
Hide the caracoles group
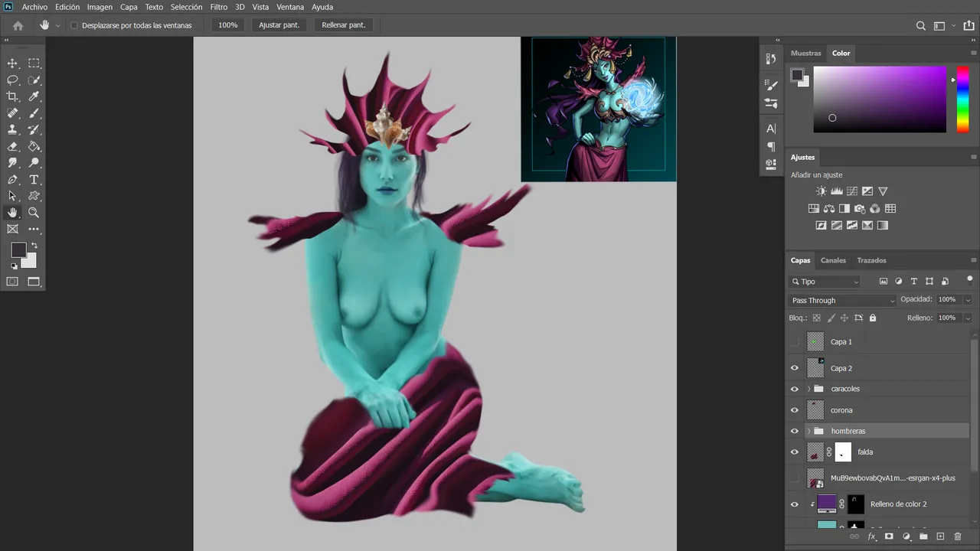pos(794,389)
